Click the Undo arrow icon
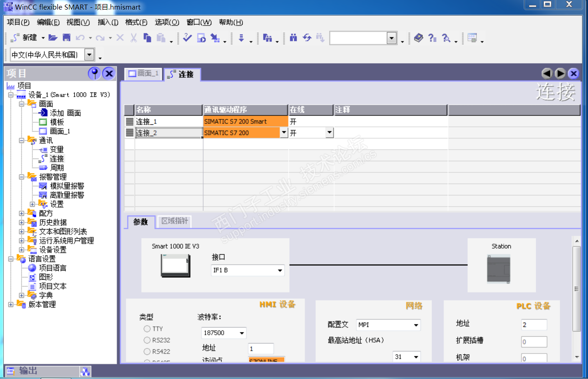Image resolution: width=588 pixels, height=379 pixels. pyautogui.click(x=80, y=38)
